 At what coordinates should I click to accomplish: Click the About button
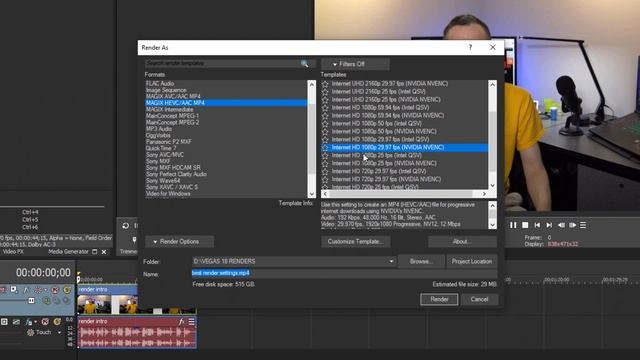pos(462,242)
